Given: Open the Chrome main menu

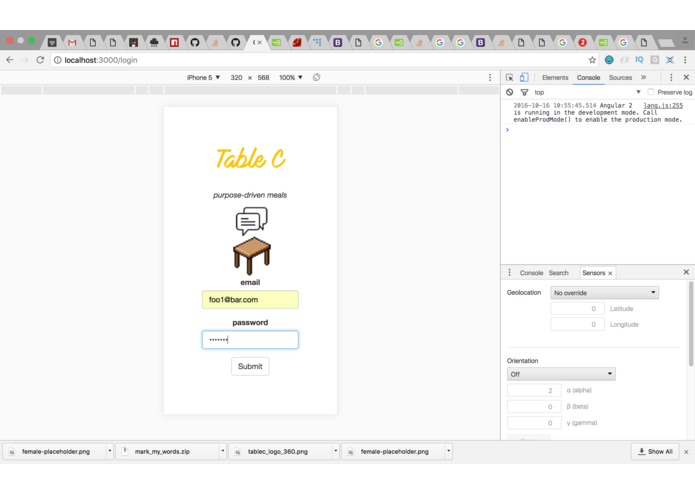Looking at the screenshot, I should (x=685, y=60).
